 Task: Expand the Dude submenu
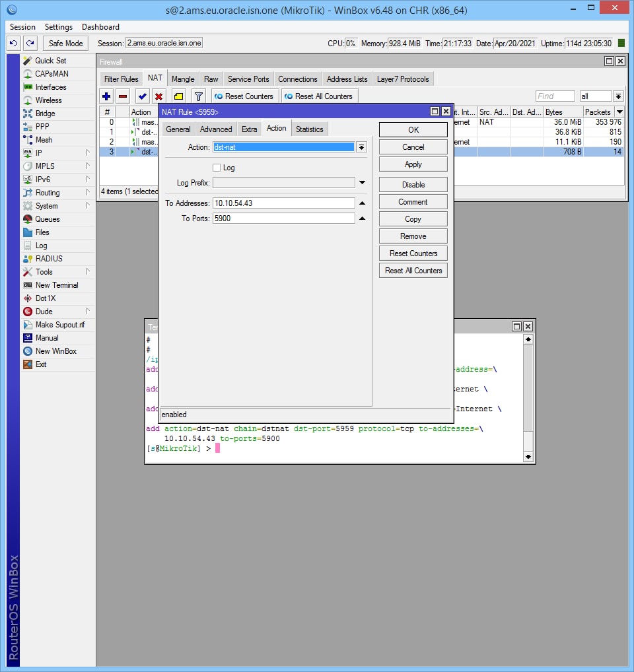pos(88,312)
